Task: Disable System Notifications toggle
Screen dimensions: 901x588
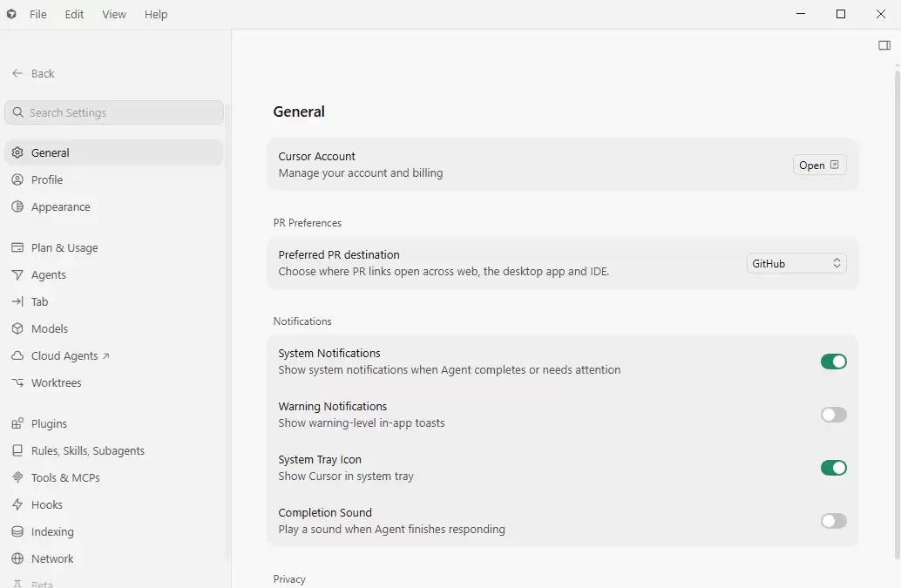Action: (834, 362)
